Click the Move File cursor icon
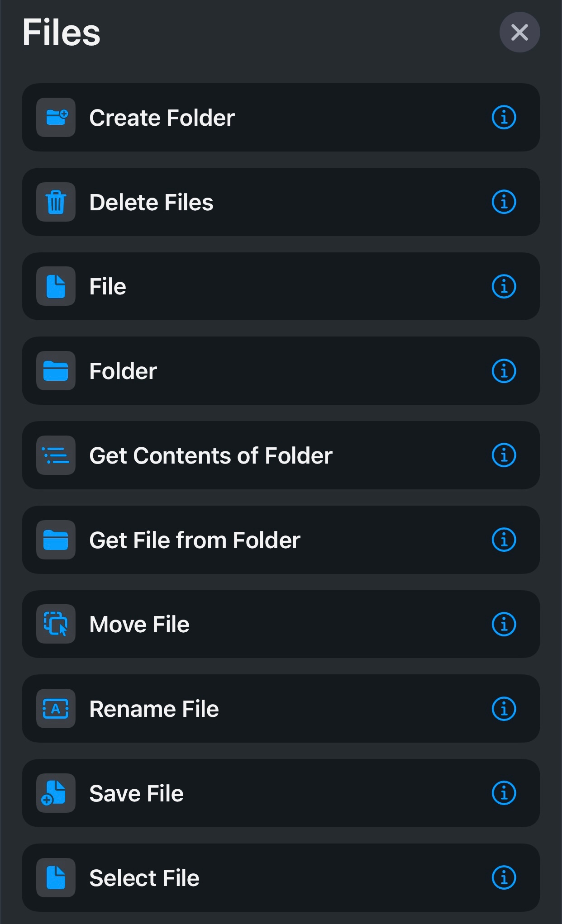The height and width of the screenshot is (924, 562). (x=56, y=624)
